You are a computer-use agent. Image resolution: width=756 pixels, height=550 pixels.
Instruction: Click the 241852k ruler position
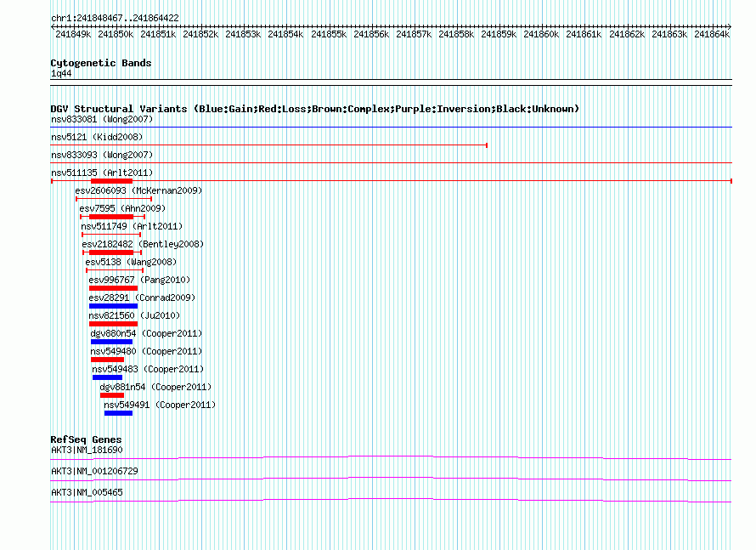200,34
